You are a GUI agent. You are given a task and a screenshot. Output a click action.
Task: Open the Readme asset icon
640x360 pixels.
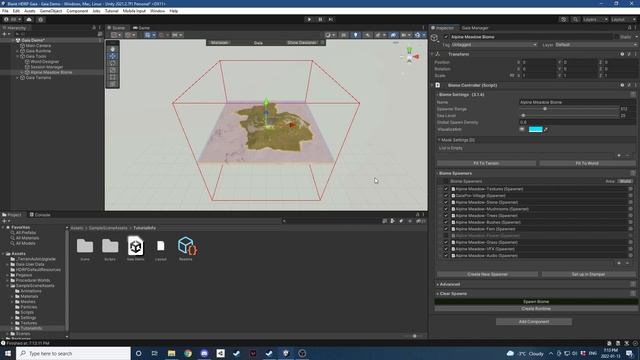point(187,246)
